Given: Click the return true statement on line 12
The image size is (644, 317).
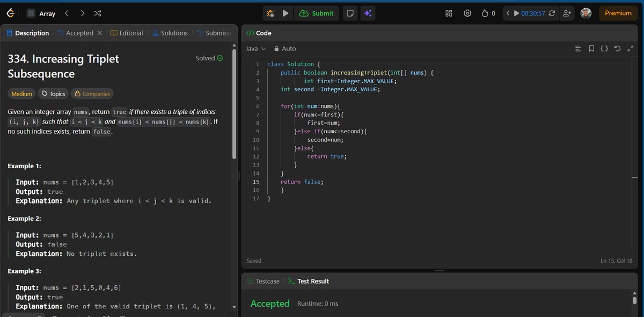Looking at the screenshot, I should pyautogui.click(x=327, y=156).
